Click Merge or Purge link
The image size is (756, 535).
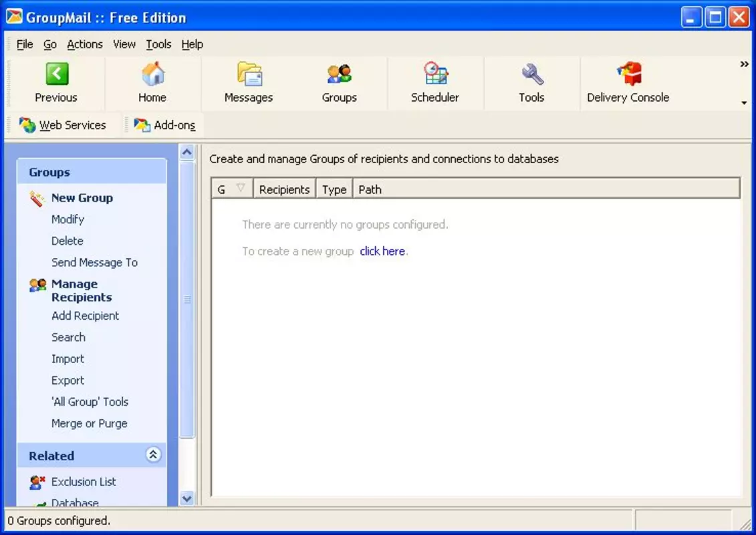point(90,423)
